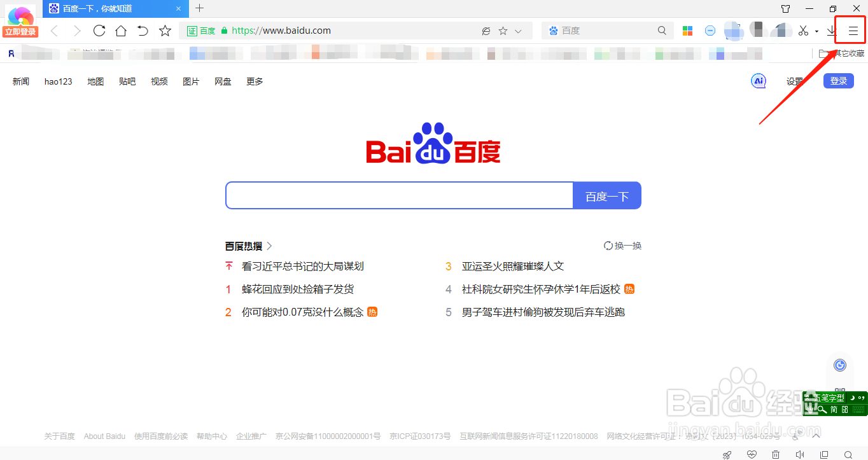Screen dimensions: 868x460
Task: Click the 京ICP证030173号 footer link
Action: tap(420, 436)
